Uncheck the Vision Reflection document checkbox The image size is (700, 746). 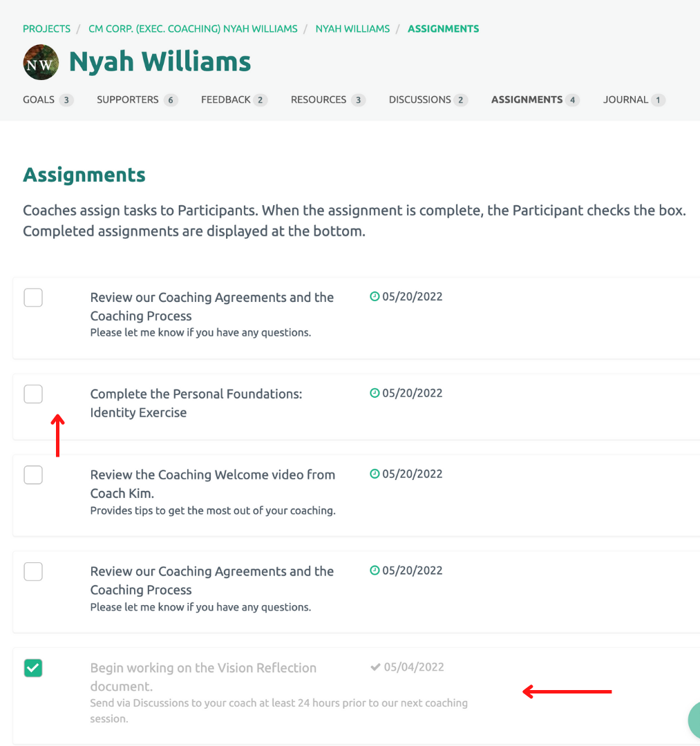tap(33, 668)
